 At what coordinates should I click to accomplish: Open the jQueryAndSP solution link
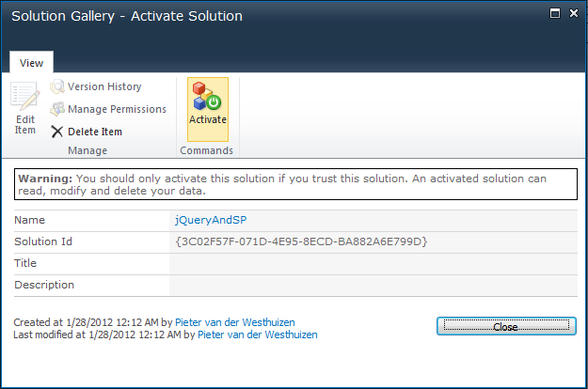211,220
